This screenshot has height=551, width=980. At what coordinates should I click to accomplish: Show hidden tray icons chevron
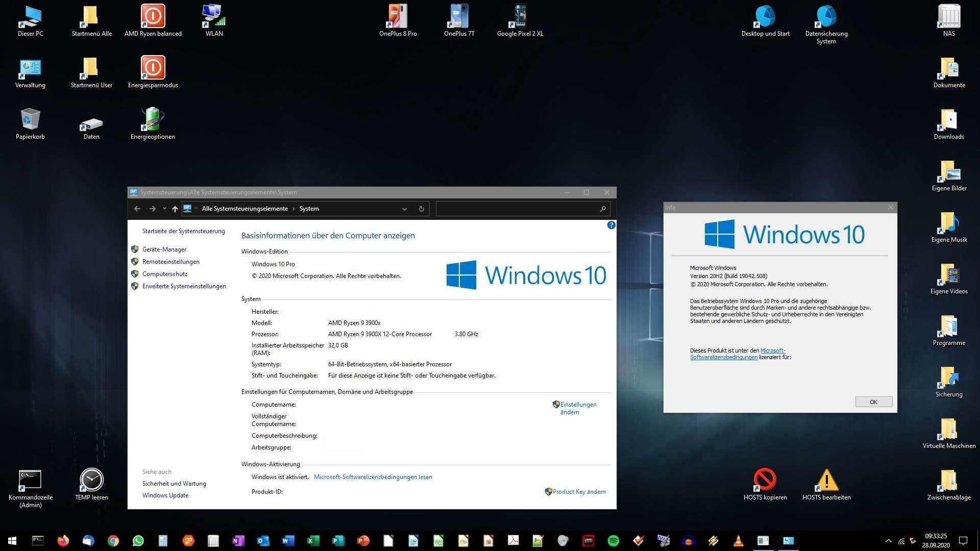[888, 541]
